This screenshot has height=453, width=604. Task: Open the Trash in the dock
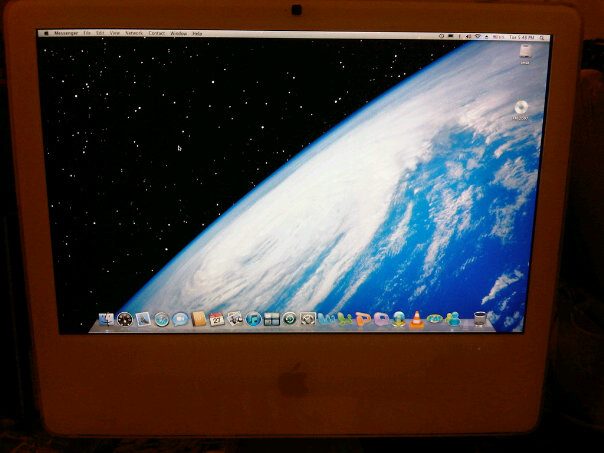[481, 319]
